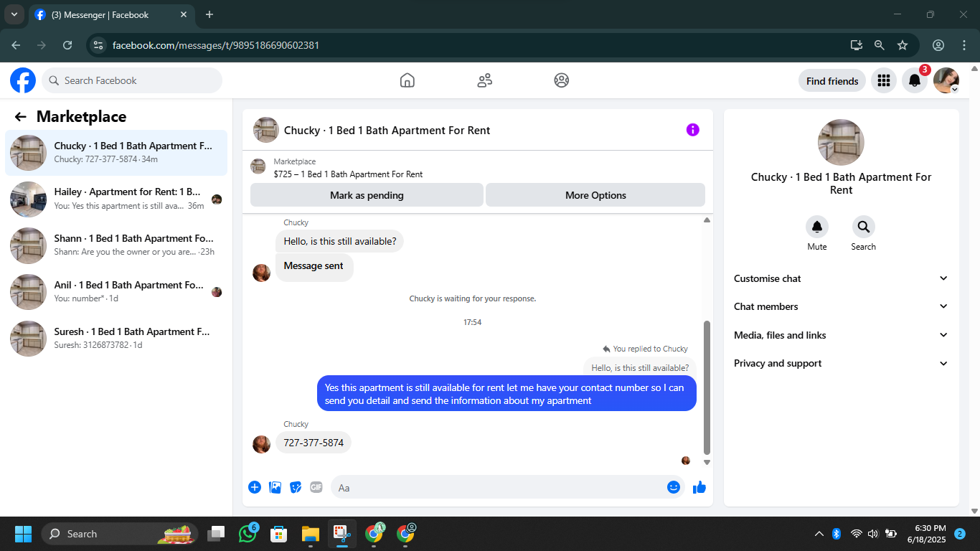Expand Customise chat section

tap(841, 278)
